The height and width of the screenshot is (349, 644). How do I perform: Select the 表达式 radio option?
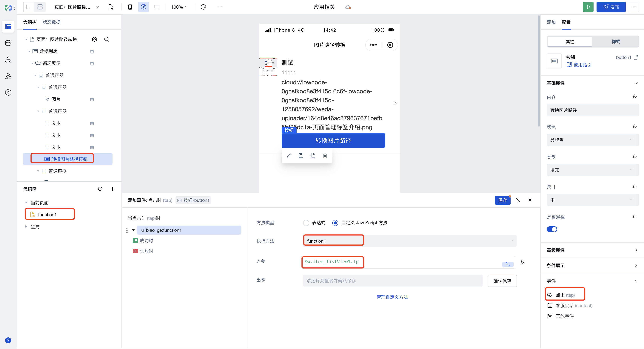pyautogui.click(x=306, y=223)
